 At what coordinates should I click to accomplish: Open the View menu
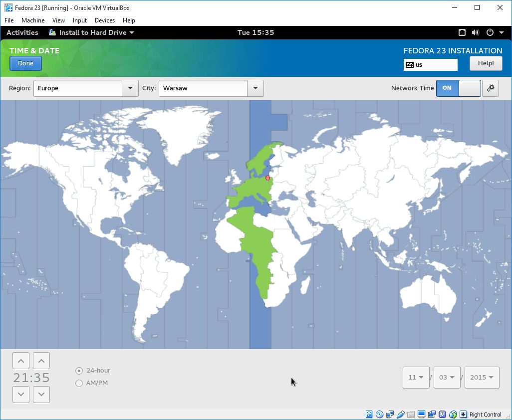[x=58, y=20]
